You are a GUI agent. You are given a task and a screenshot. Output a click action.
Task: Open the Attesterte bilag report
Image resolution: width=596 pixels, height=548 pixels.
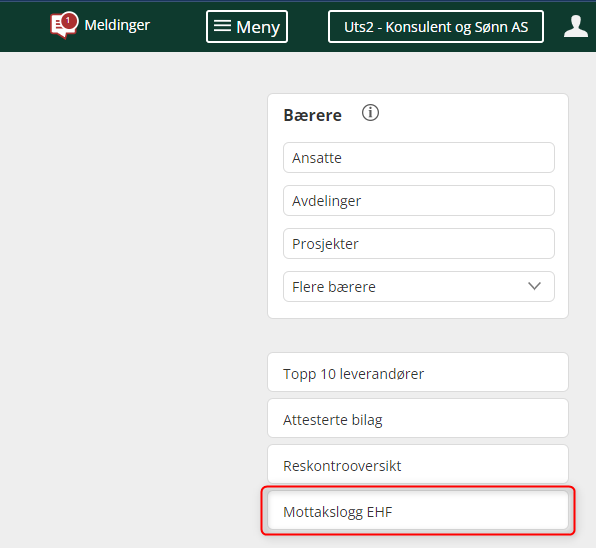[418, 418]
